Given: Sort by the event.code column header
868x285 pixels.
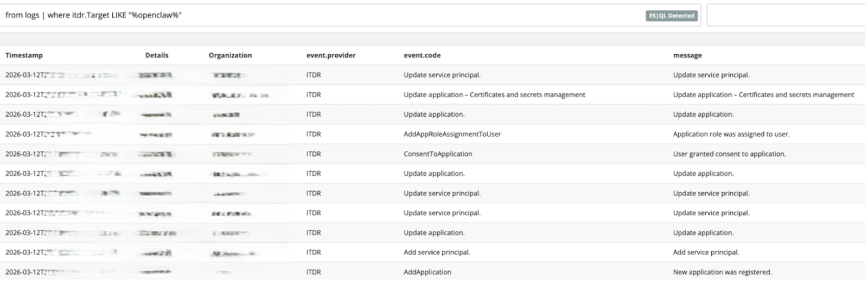Looking at the screenshot, I should (x=422, y=55).
